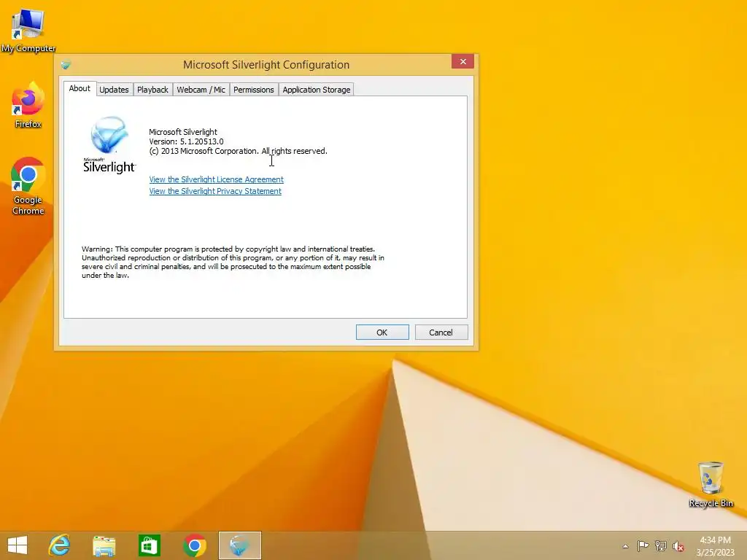The image size is (747, 560).
Task: Click the 'Version: 5.1.20513.0' text
Action: coord(186,141)
